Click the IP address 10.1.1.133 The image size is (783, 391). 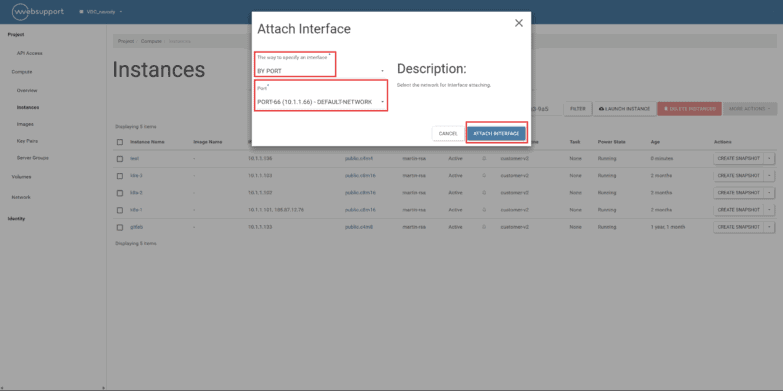[260, 227]
